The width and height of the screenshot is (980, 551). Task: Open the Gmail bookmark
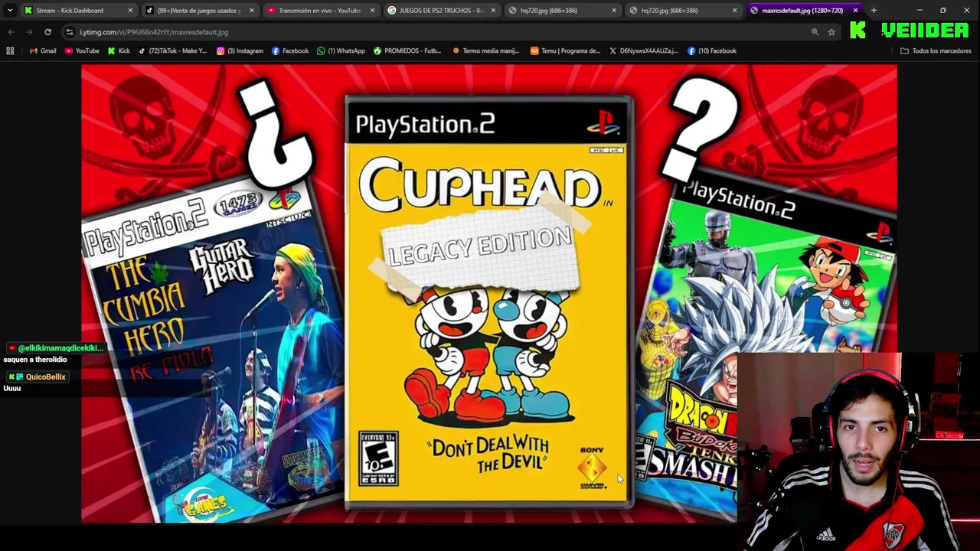(x=43, y=51)
